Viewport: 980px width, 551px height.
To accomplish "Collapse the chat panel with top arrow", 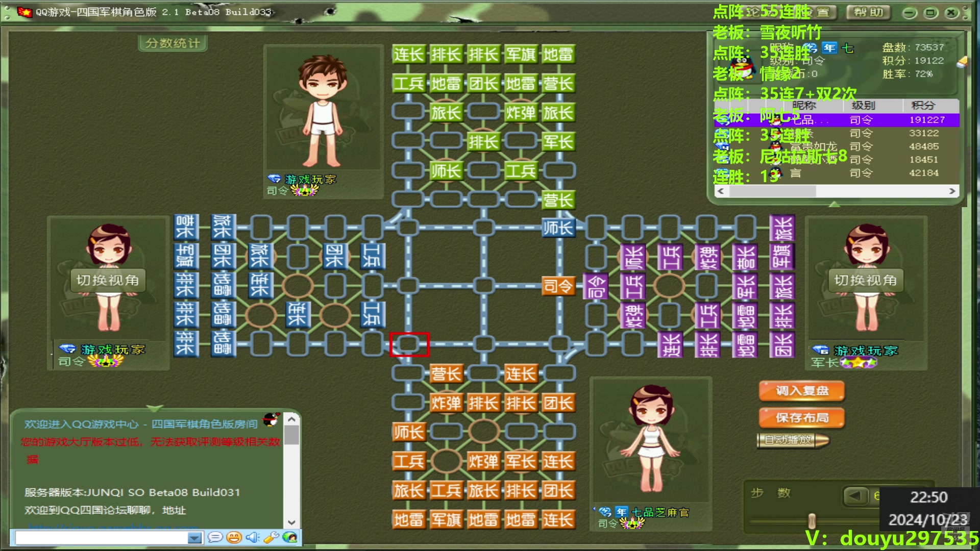I will pyautogui.click(x=155, y=408).
